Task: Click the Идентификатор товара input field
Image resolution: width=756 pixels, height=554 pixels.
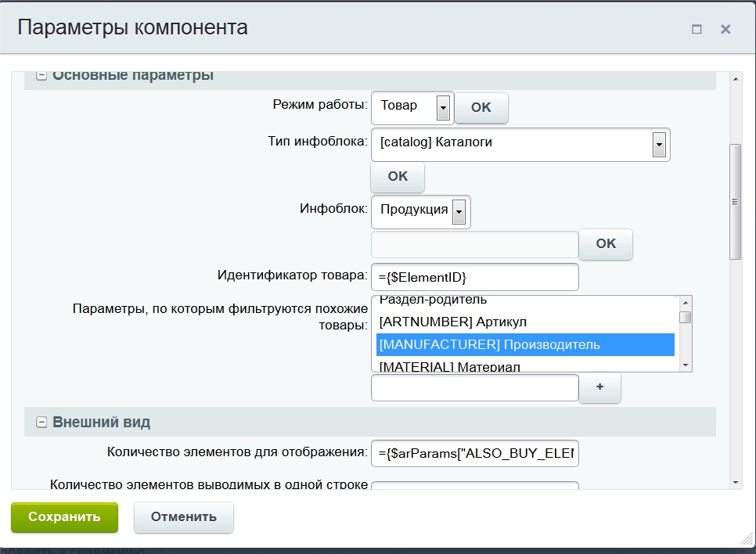Action: point(474,277)
